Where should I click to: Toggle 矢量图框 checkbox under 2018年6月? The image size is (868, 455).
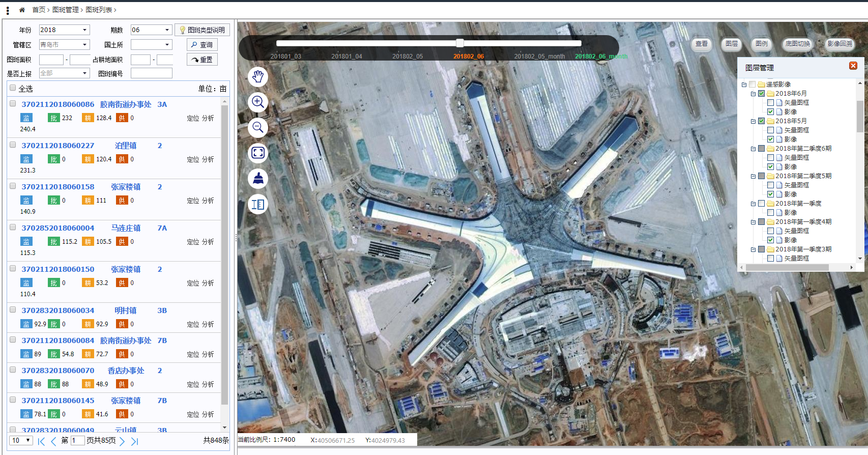point(770,103)
